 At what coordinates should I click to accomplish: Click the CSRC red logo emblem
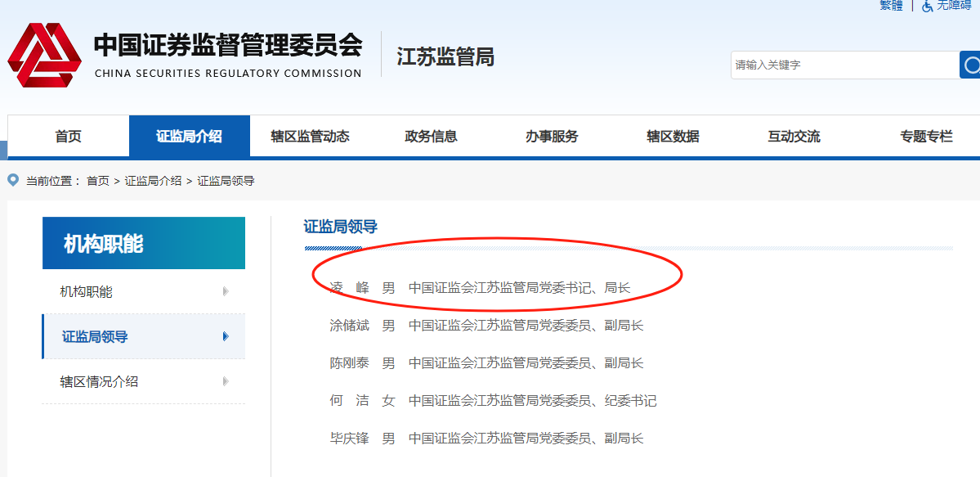(x=44, y=55)
